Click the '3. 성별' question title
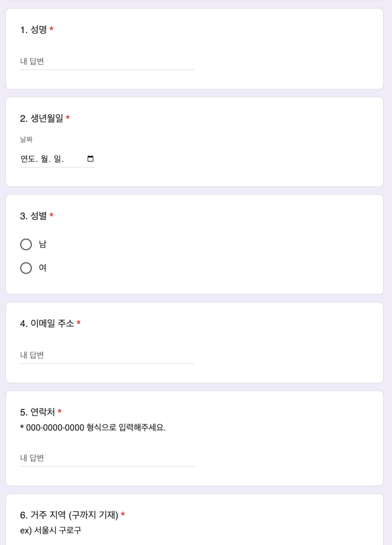 click(34, 216)
